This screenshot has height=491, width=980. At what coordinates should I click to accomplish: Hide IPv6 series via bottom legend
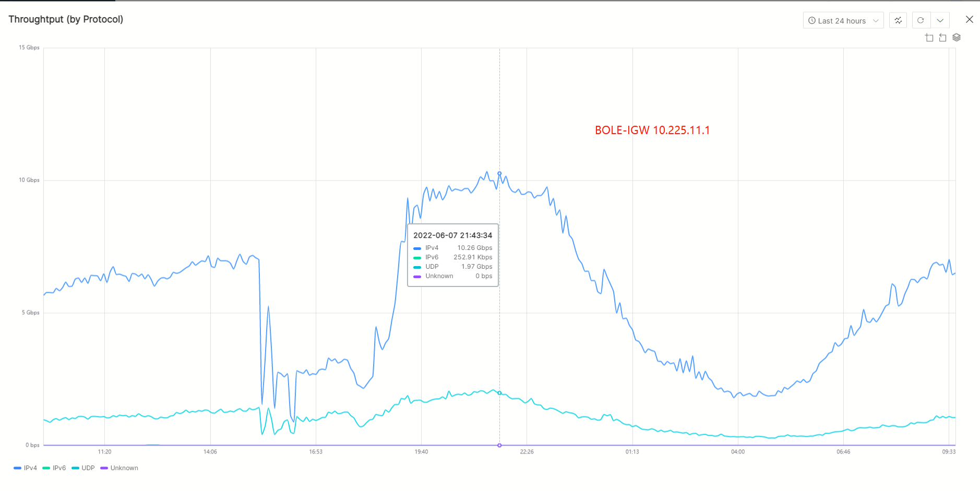coord(54,468)
